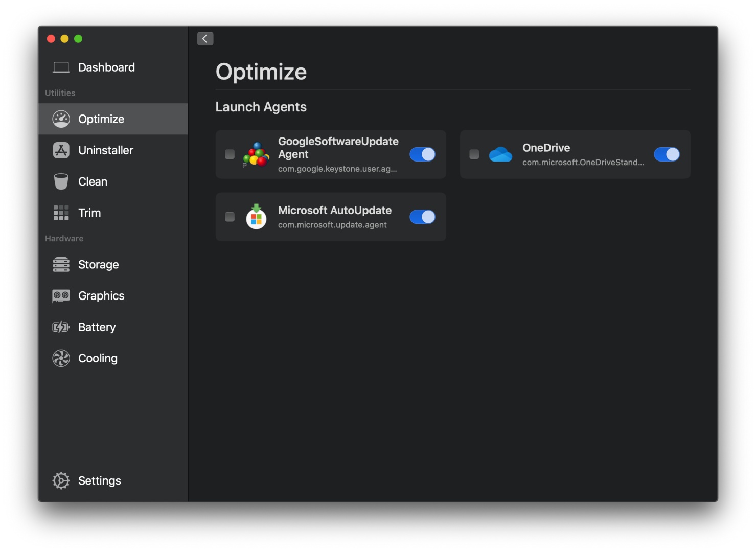Click the Battery charging icon
Image resolution: width=756 pixels, height=552 pixels.
[61, 327]
